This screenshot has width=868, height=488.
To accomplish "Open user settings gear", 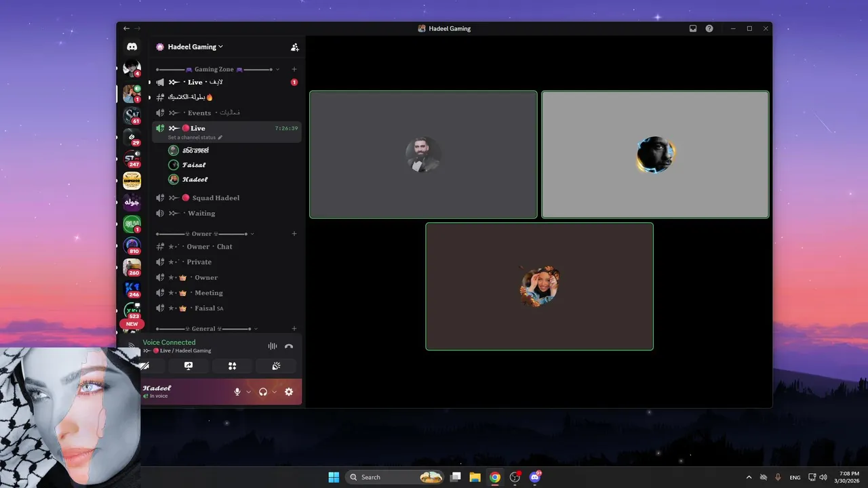I will [x=289, y=392].
